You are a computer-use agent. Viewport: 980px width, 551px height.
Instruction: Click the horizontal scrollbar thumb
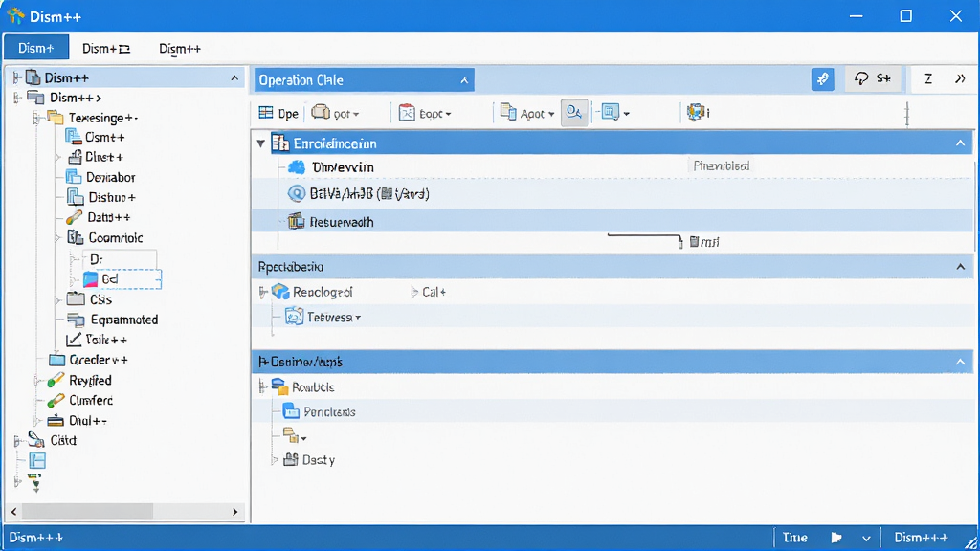pos(88,512)
